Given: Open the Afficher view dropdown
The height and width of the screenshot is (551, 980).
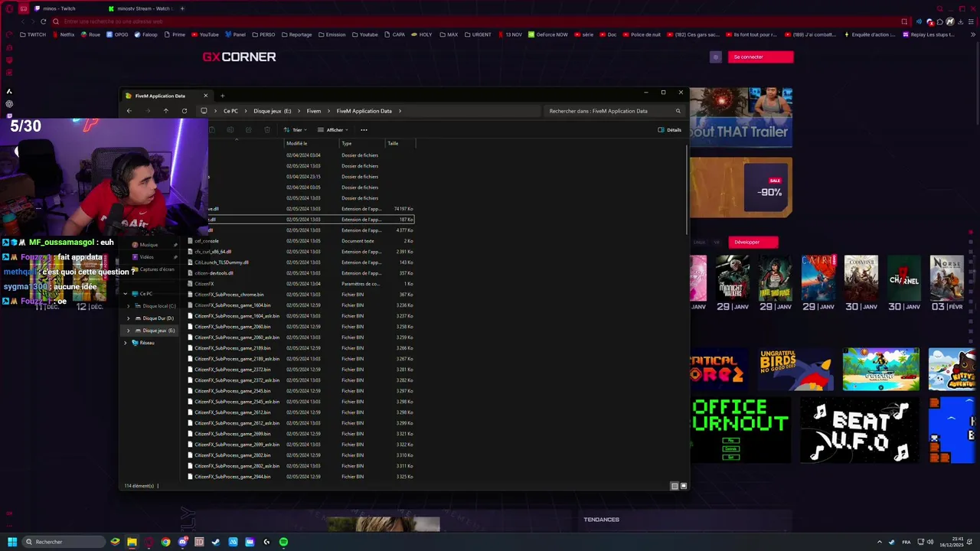Looking at the screenshot, I should tap(333, 130).
